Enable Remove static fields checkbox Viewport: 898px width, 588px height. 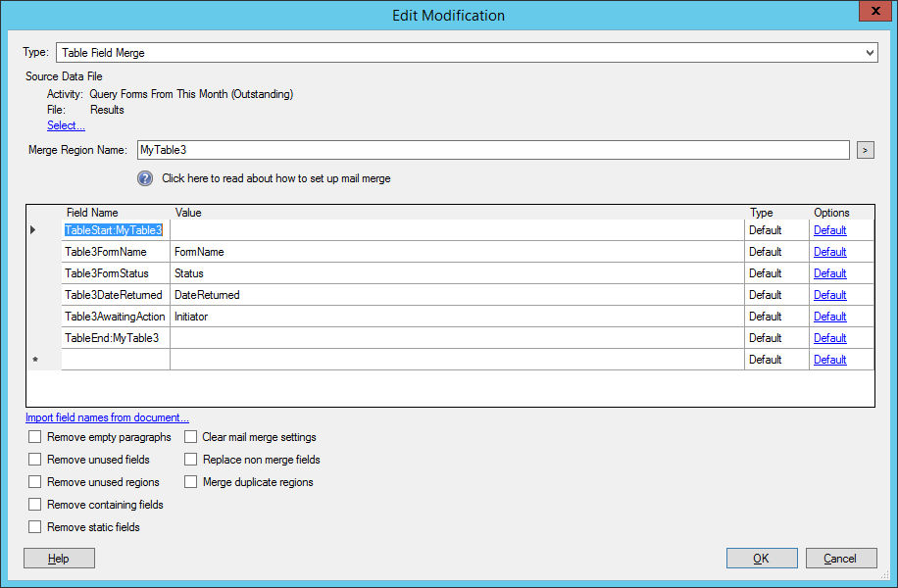pyautogui.click(x=35, y=527)
